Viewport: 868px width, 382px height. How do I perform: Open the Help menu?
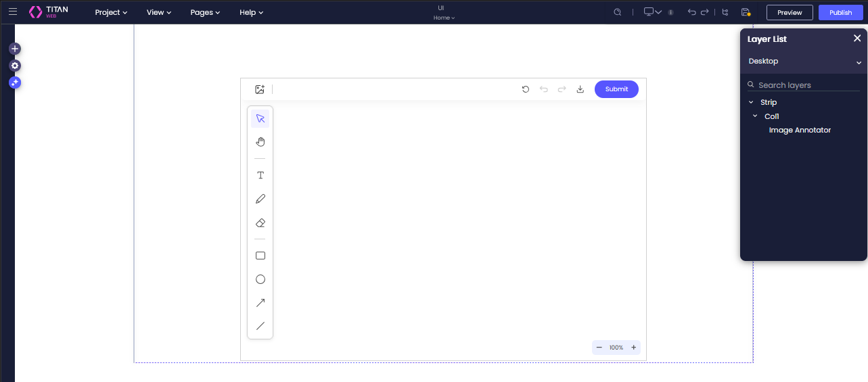point(251,12)
